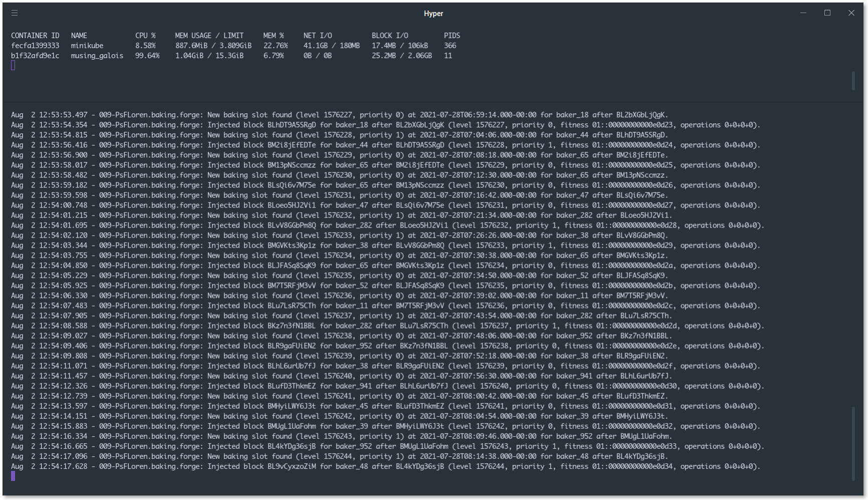Image resolution: width=868 pixels, height=500 pixels.
Task: Click injected block BLR9gaFUiEN2
Action: 292,346
